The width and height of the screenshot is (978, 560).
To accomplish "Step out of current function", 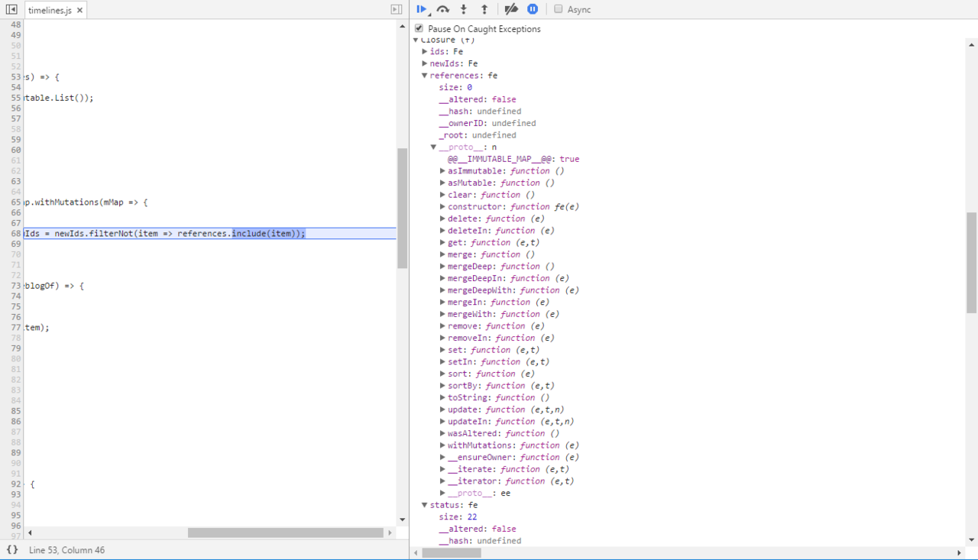I will pyautogui.click(x=484, y=9).
